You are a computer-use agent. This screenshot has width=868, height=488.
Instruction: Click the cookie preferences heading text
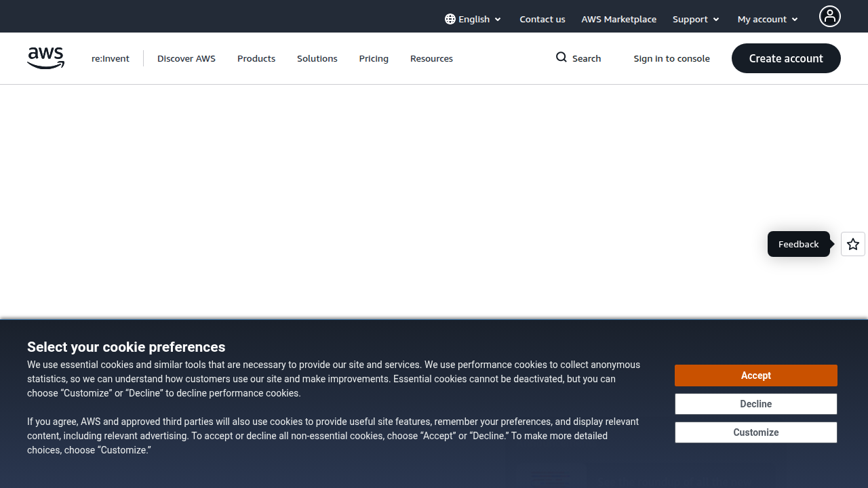(126, 347)
